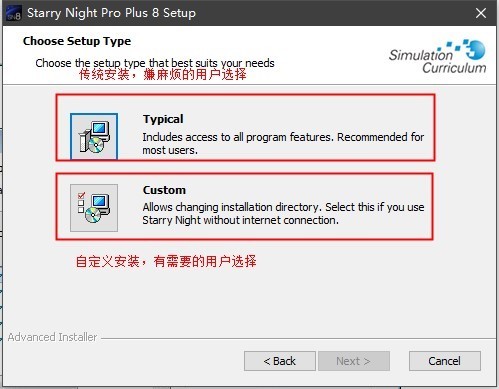Go back with the Back button
Viewport: 499px width, 389px height.
[x=280, y=361]
